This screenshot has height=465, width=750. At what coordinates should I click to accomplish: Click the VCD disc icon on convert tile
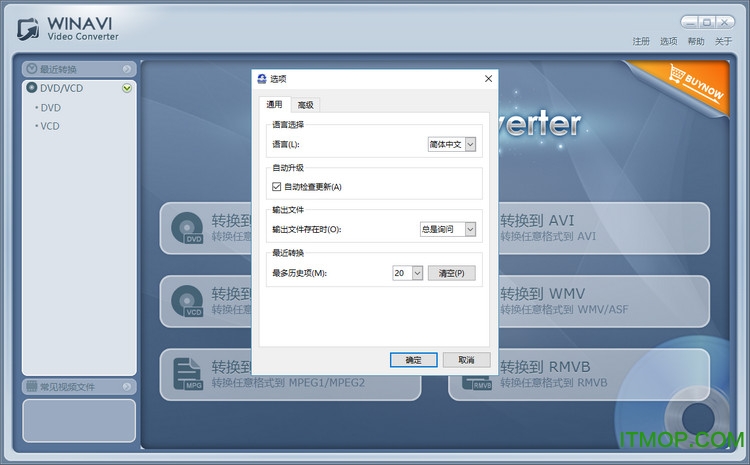[x=187, y=301]
